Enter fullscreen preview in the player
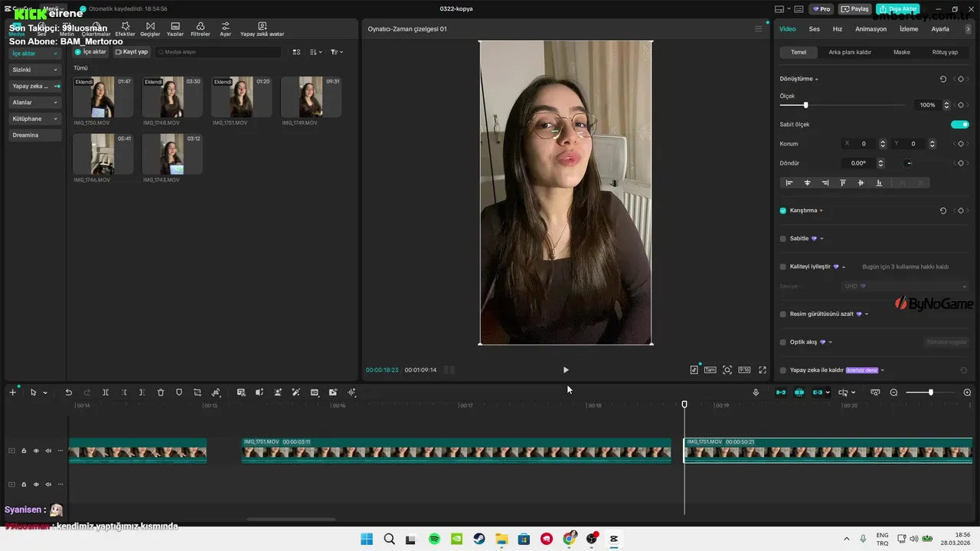The width and height of the screenshot is (980, 551). [763, 370]
